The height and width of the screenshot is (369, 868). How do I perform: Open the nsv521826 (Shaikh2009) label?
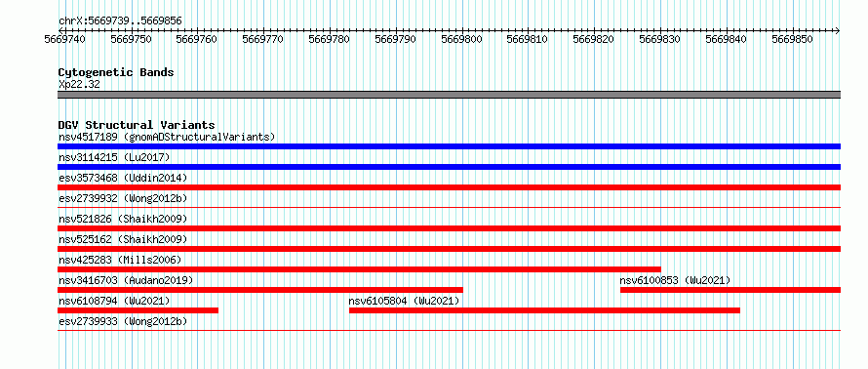click(x=123, y=219)
